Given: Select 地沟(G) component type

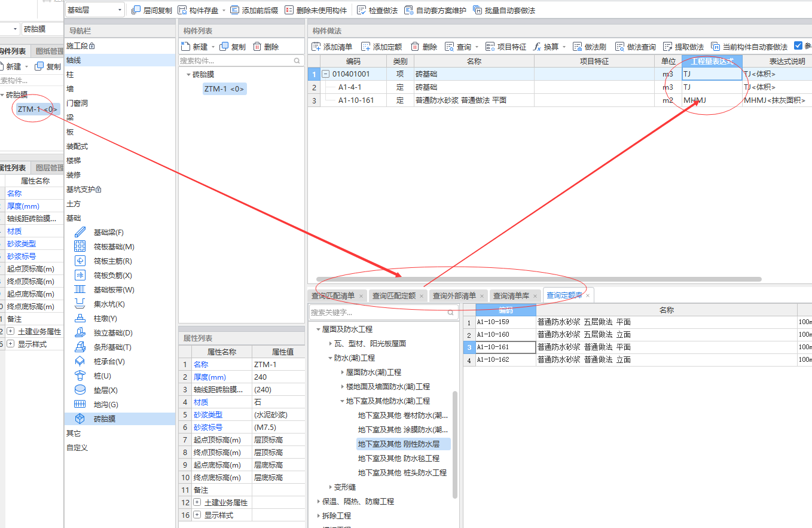Looking at the screenshot, I should pyautogui.click(x=105, y=404).
